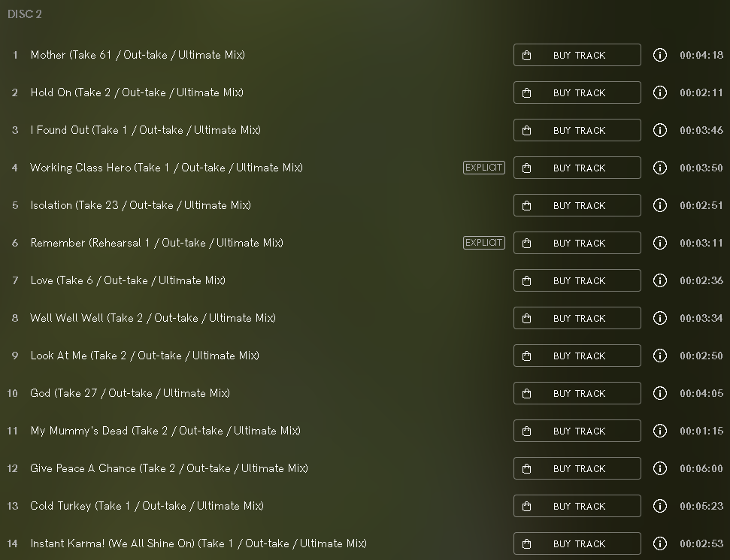Screen dimensions: 730x560
Task: Click EXPLICIT badge on Working Class Hero
Action: pos(484,168)
